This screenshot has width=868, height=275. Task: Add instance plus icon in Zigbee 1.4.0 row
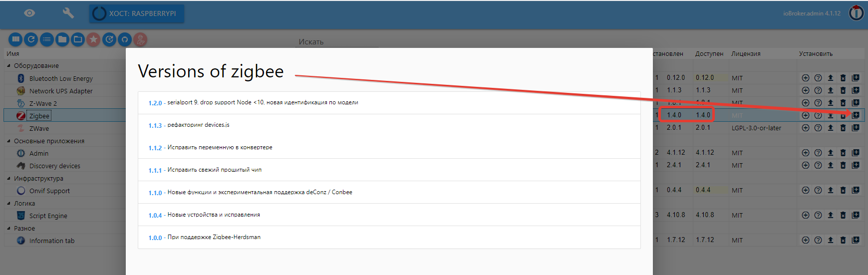[806, 115]
